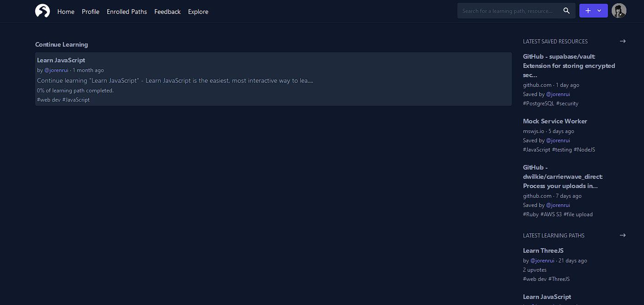The width and height of the screenshot is (644, 305).
Task: Click the learning path completion progress text
Action: click(75, 90)
